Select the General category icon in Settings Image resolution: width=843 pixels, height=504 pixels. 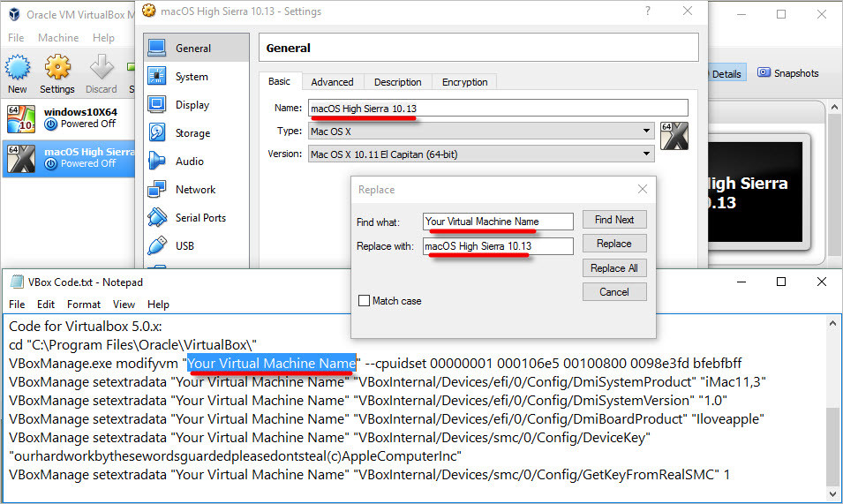coord(157,48)
